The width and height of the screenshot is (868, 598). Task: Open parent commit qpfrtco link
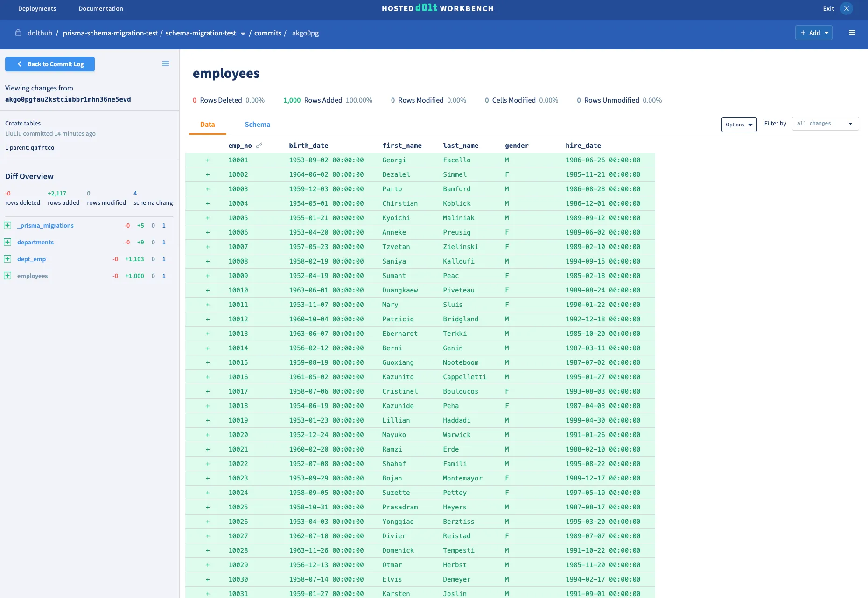[42, 148]
